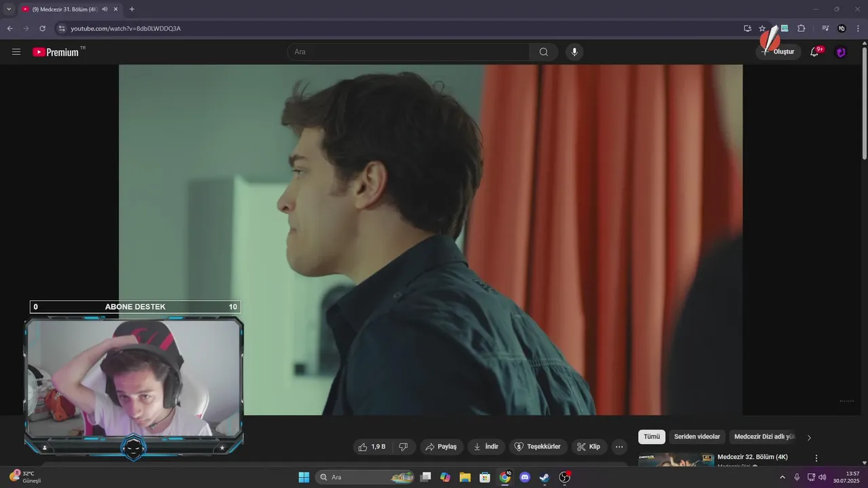
Task: Show hidden system tray icons chevron
Action: coord(782,477)
